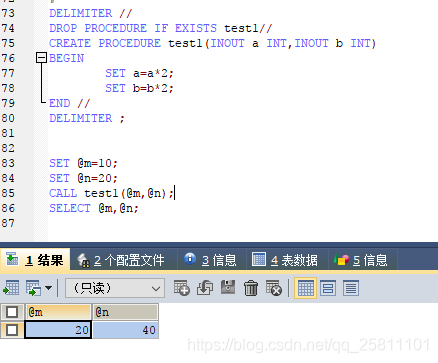
Task: Click the line 'SET @n=20;'
Action: point(83,178)
